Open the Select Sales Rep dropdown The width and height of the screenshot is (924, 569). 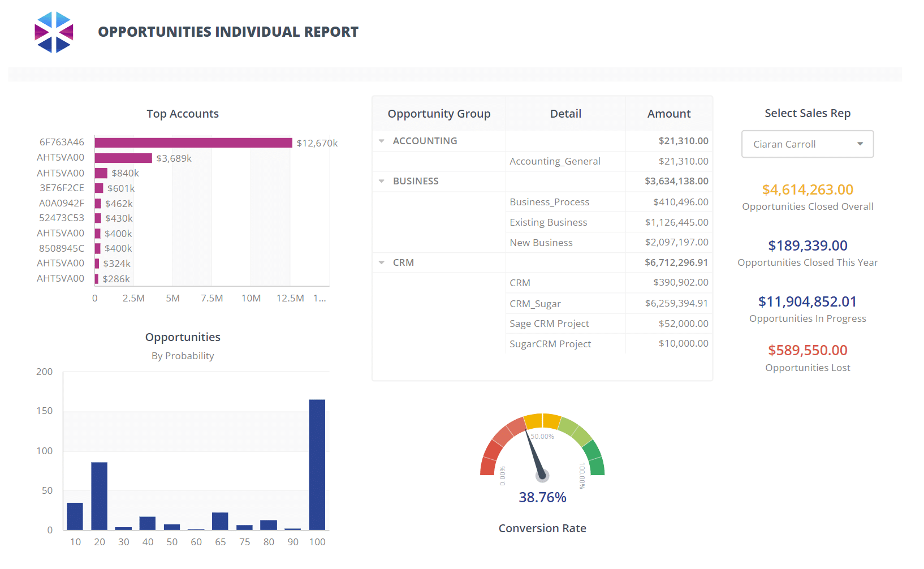(807, 144)
